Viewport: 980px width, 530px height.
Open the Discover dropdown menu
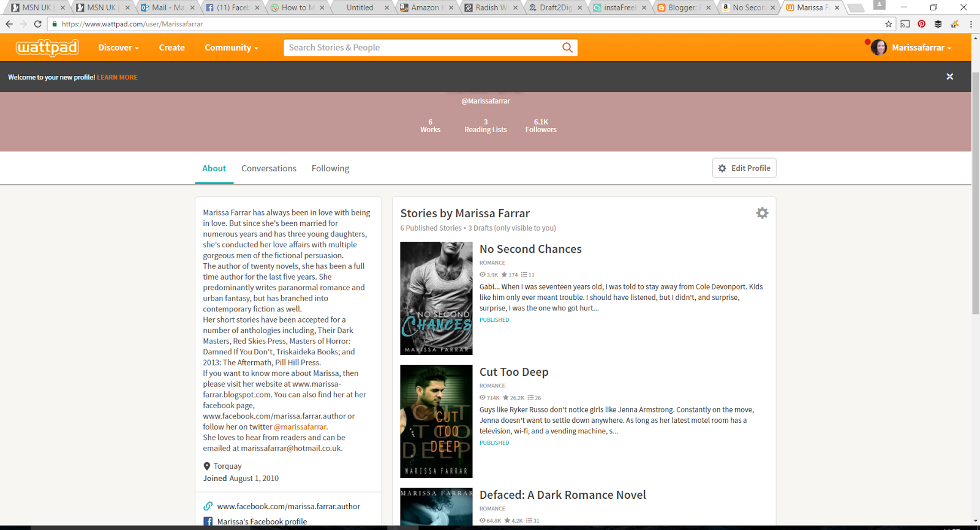[x=118, y=48]
